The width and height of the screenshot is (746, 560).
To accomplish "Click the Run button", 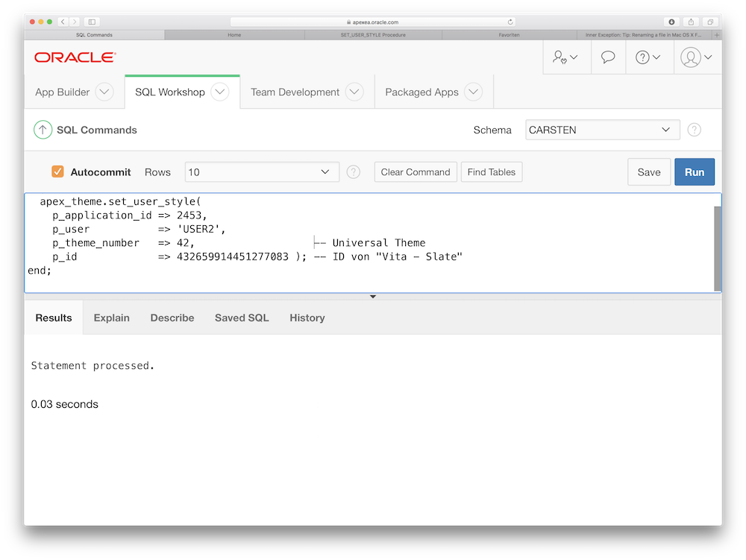I will pyautogui.click(x=694, y=172).
